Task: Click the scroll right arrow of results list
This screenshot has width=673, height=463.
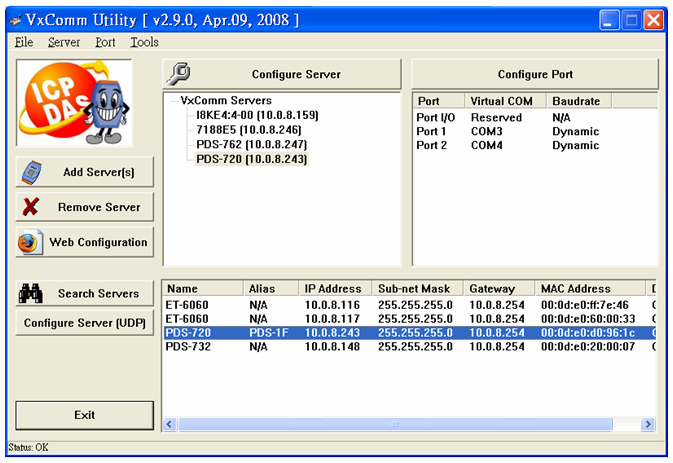Action: (648, 424)
